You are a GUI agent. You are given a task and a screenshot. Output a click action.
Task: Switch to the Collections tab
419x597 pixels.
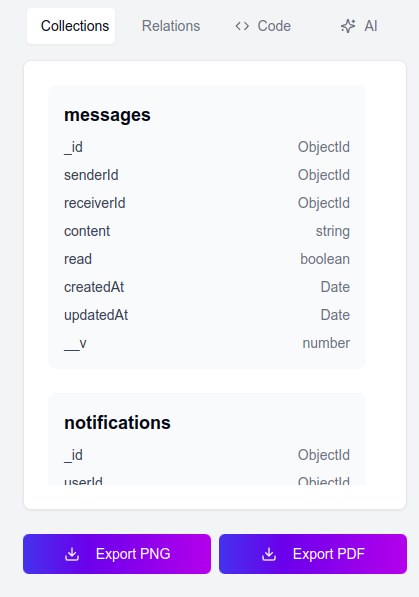[x=71, y=26]
